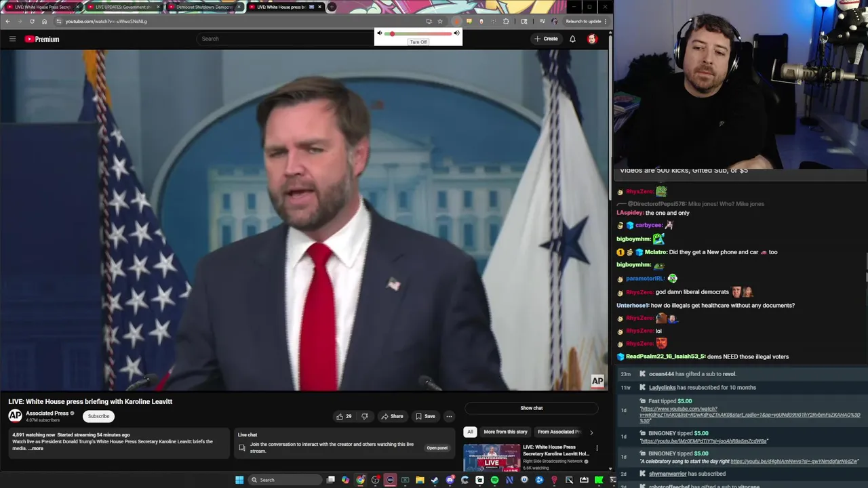
Task: Open the browser extensions puzzle icon
Action: point(506,21)
